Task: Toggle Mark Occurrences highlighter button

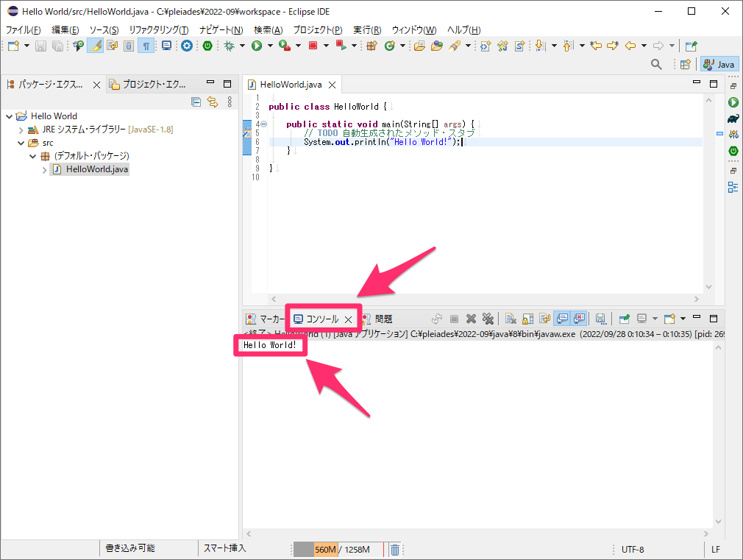Action: click(95, 46)
